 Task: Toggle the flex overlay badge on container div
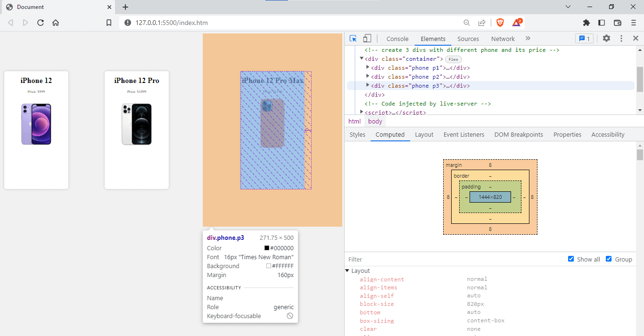pos(453,59)
